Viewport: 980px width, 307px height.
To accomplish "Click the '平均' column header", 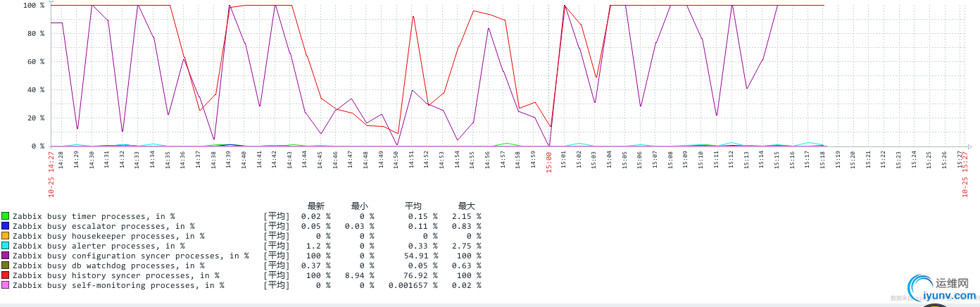I will (413, 206).
